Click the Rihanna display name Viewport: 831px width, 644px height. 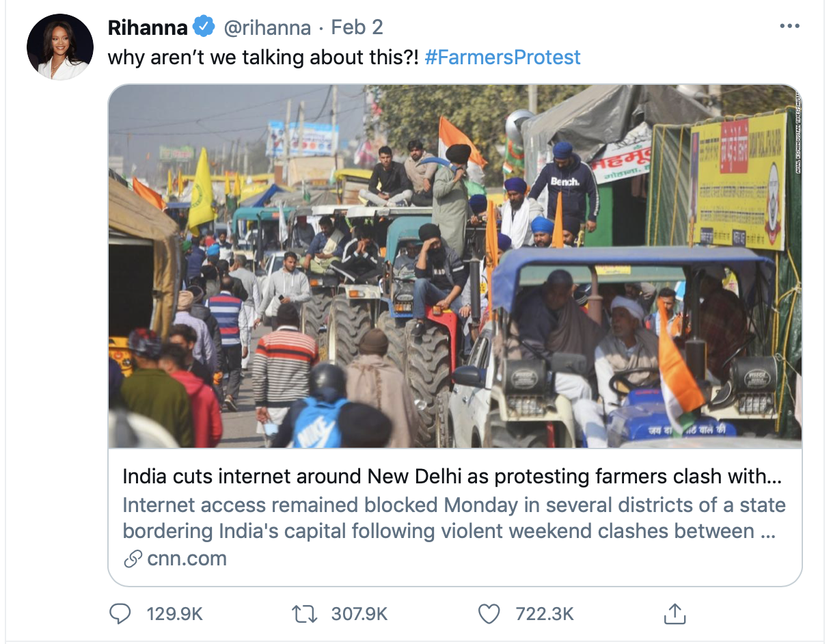click(148, 27)
